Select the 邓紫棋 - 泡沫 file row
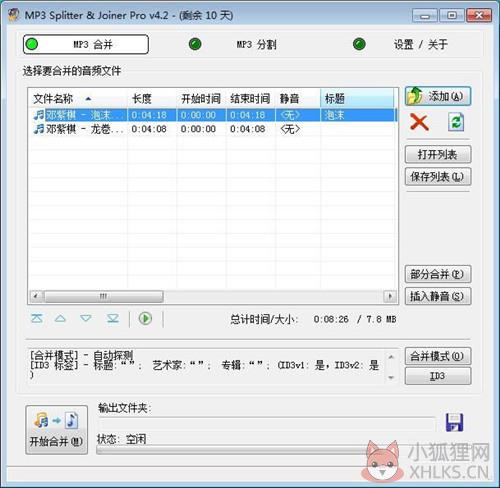This screenshot has height=488, width=500. coord(212,115)
